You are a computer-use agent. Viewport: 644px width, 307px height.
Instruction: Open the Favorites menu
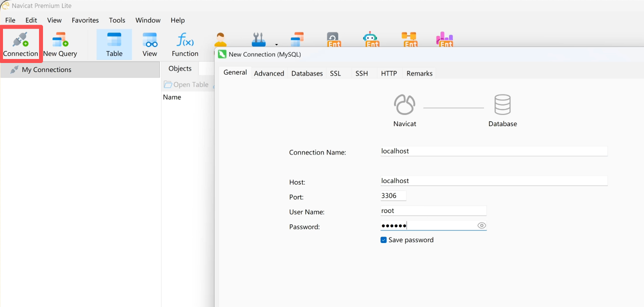[x=85, y=20]
